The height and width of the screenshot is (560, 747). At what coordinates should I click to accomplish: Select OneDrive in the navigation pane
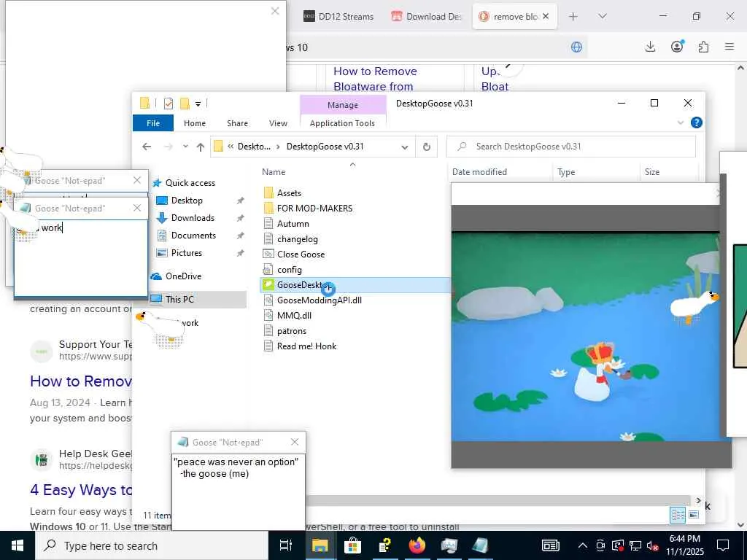pyautogui.click(x=183, y=276)
